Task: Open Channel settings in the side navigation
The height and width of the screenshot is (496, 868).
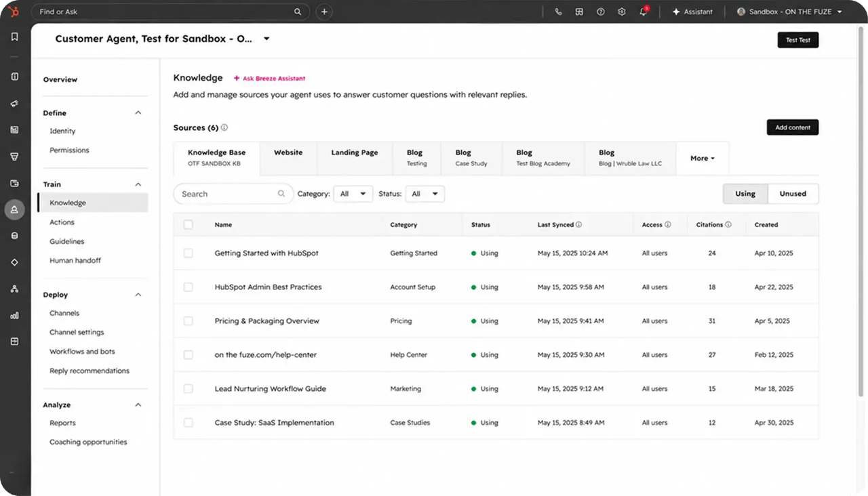Action: pyautogui.click(x=77, y=332)
